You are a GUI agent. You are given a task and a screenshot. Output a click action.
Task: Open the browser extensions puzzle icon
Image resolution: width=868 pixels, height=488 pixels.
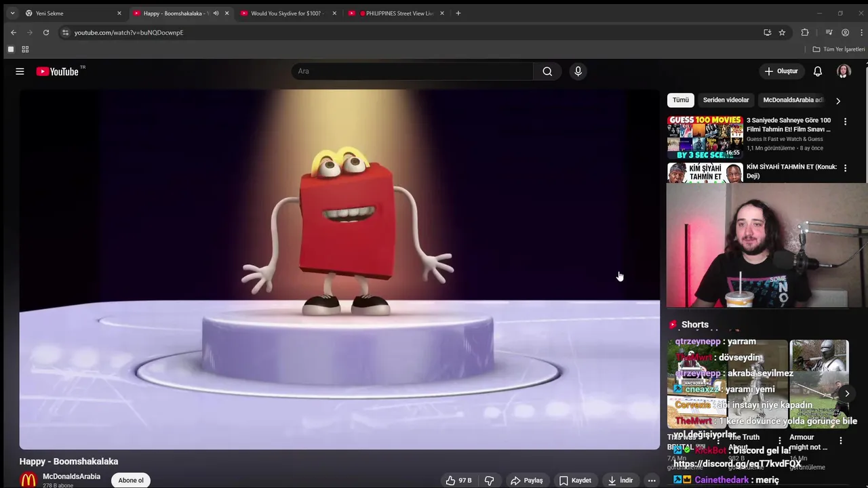[805, 33]
